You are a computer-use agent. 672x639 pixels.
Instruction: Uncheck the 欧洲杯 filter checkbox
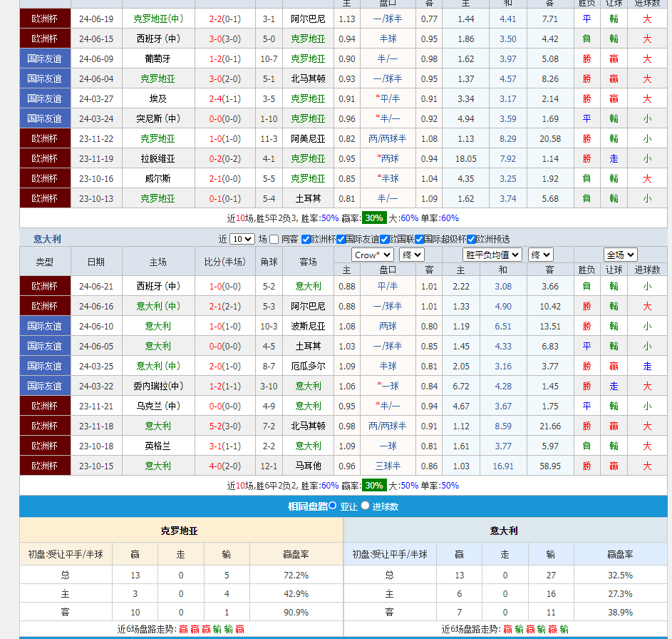306,240
